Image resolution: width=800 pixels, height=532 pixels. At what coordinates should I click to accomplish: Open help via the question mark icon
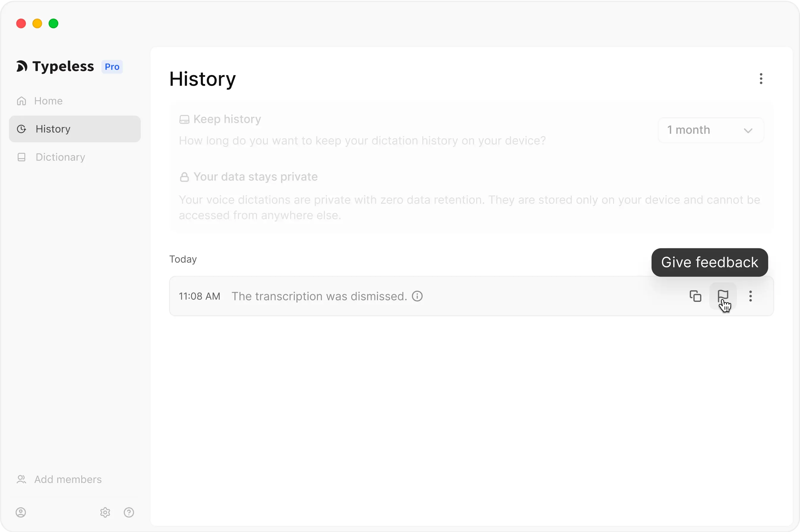click(x=129, y=512)
